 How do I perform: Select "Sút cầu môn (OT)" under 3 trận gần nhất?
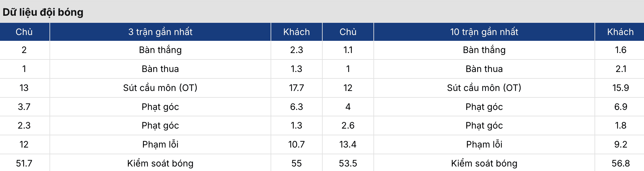[160, 88]
